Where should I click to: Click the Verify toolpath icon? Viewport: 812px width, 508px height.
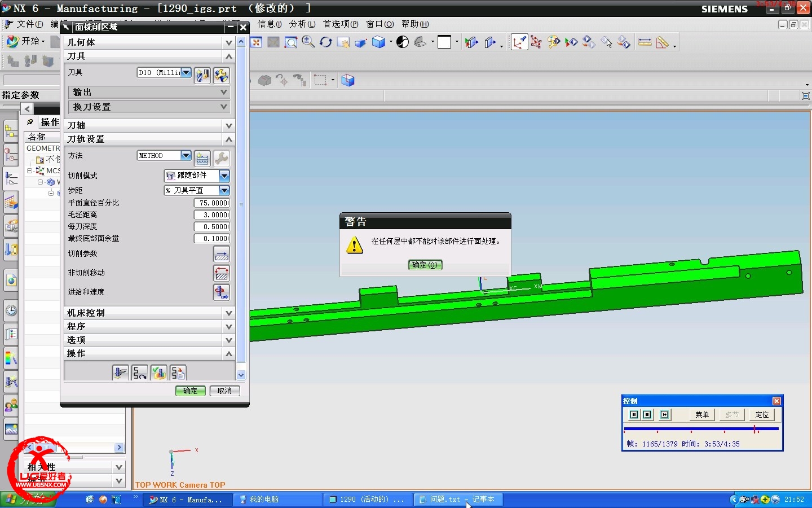159,373
